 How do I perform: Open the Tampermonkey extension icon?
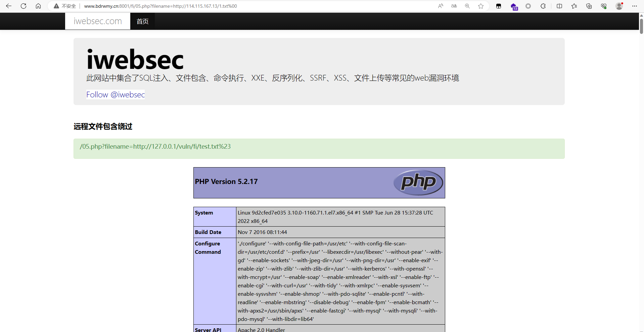click(x=499, y=6)
